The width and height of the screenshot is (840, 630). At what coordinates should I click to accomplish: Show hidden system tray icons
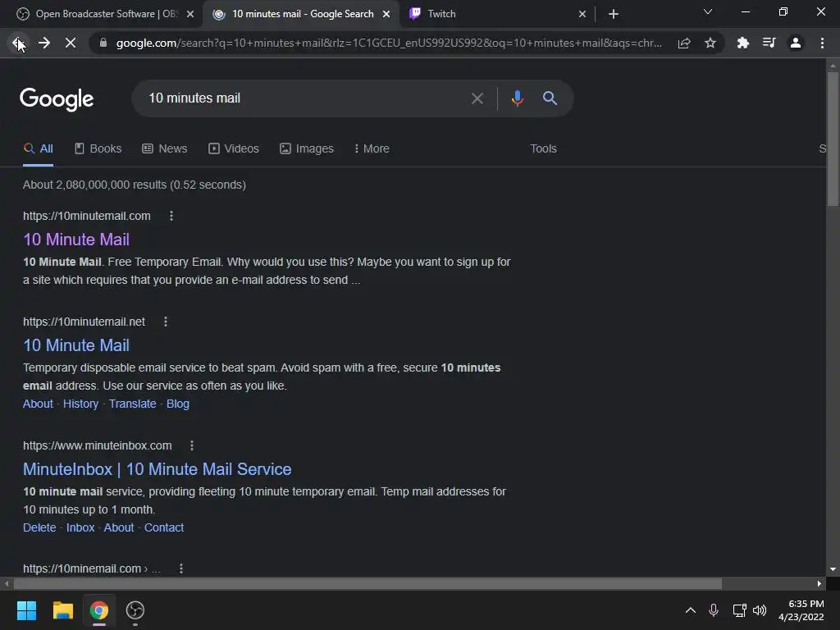tap(691, 610)
